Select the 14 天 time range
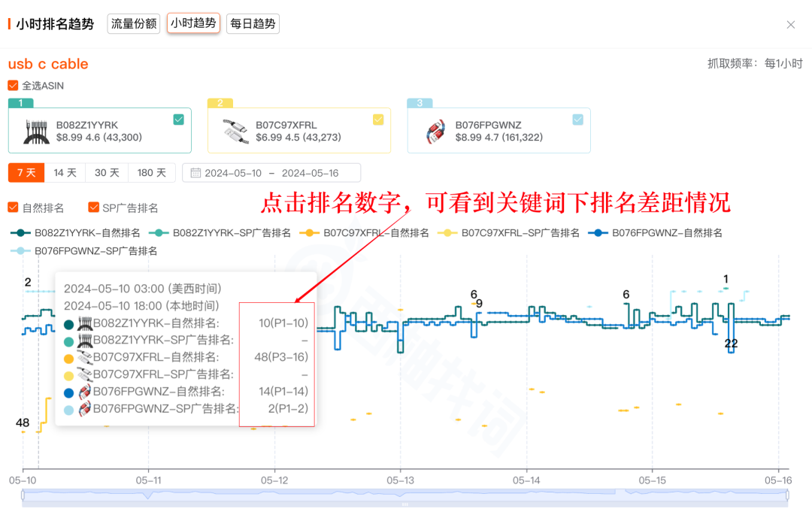This screenshot has height=515, width=812. (x=65, y=172)
